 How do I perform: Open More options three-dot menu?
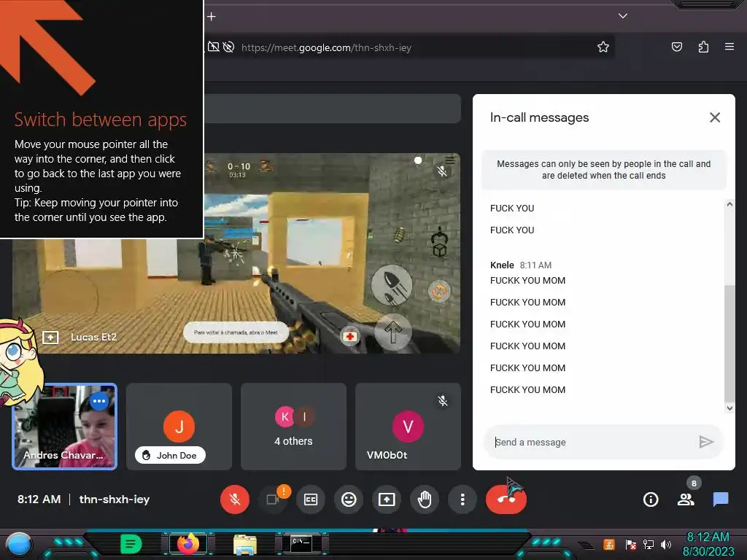click(x=462, y=499)
